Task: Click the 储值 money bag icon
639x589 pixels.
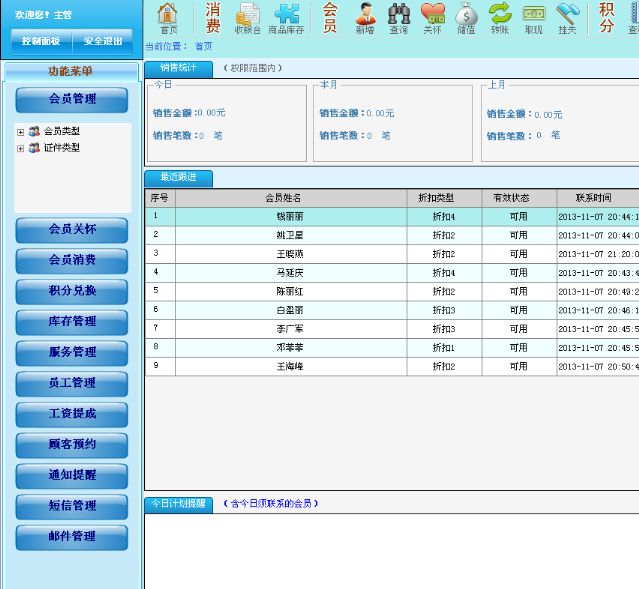Action: click(466, 17)
